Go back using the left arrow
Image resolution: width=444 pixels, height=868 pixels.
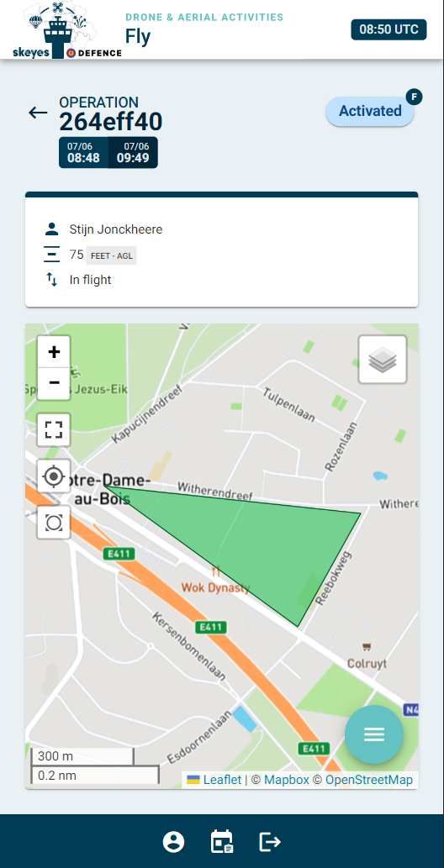click(x=38, y=113)
